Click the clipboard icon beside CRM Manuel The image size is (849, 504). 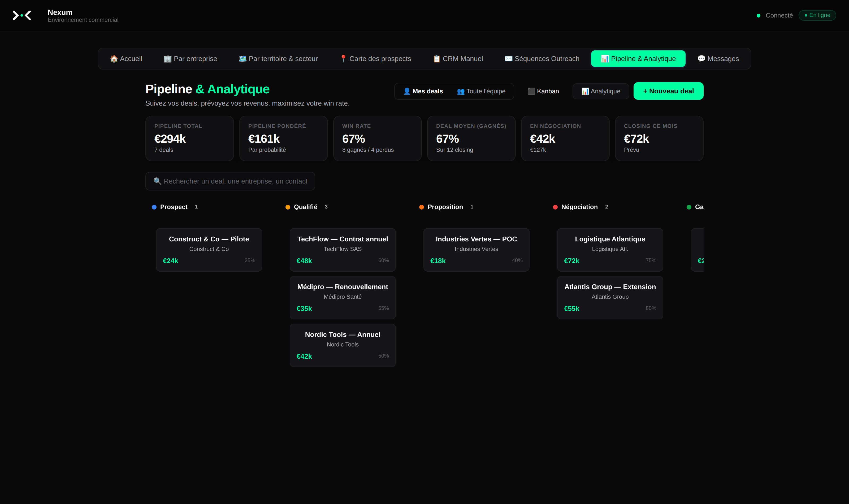[437, 59]
